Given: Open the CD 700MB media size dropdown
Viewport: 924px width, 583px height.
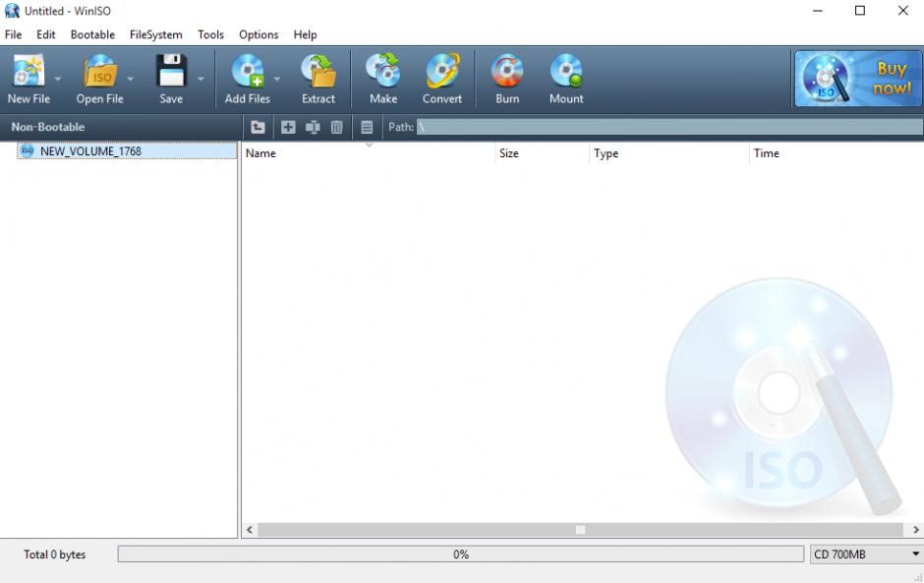Looking at the screenshot, I should [866, 554].
